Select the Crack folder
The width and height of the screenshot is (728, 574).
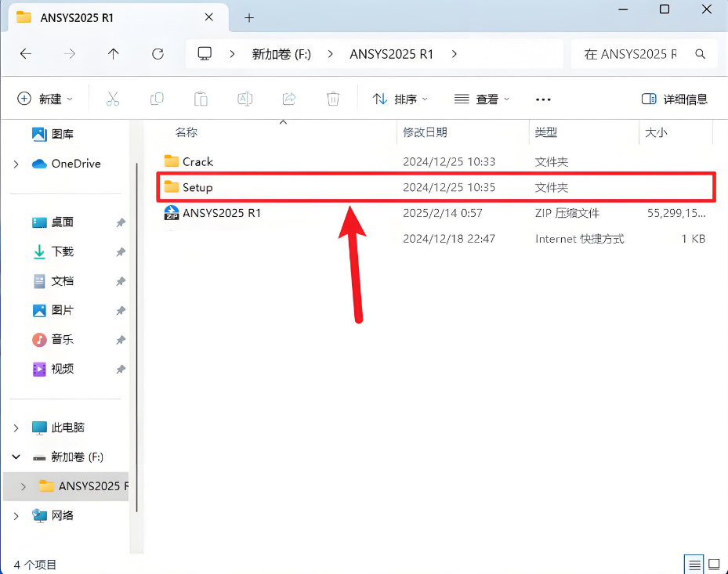coord(436,161)
